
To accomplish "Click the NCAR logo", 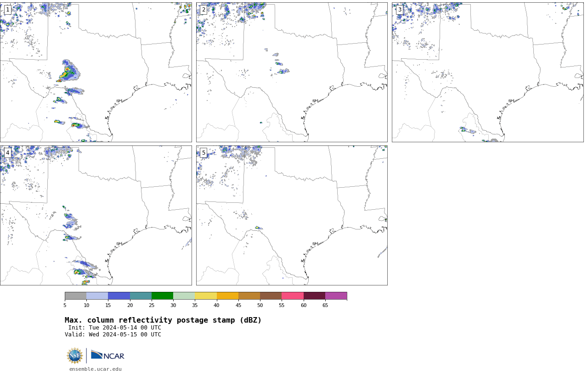I will (107, 355).
